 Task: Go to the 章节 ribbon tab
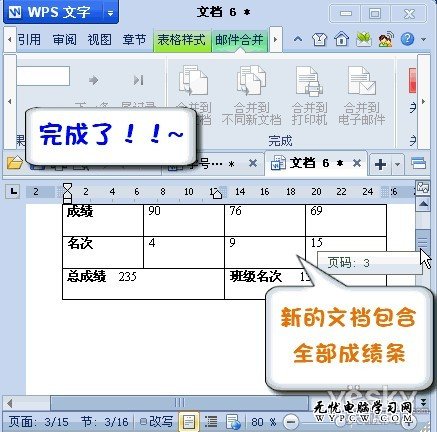click(134, 40)
